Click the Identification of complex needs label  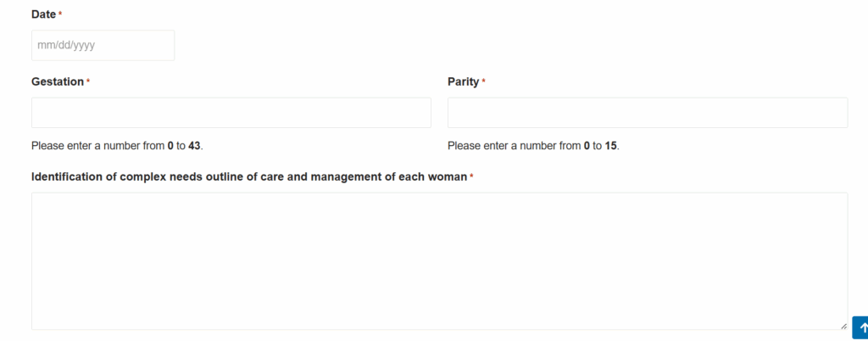[x=249, y=176]
